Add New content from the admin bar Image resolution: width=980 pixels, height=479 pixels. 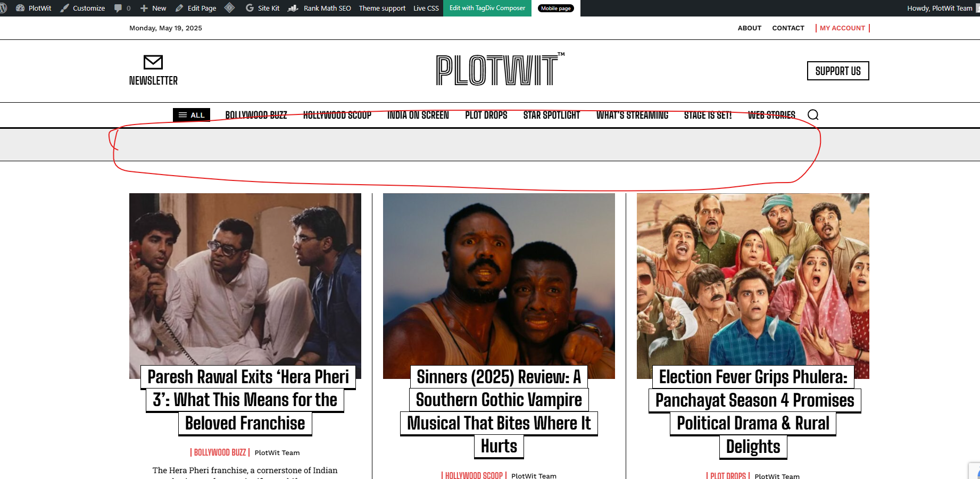coord(153,8)
